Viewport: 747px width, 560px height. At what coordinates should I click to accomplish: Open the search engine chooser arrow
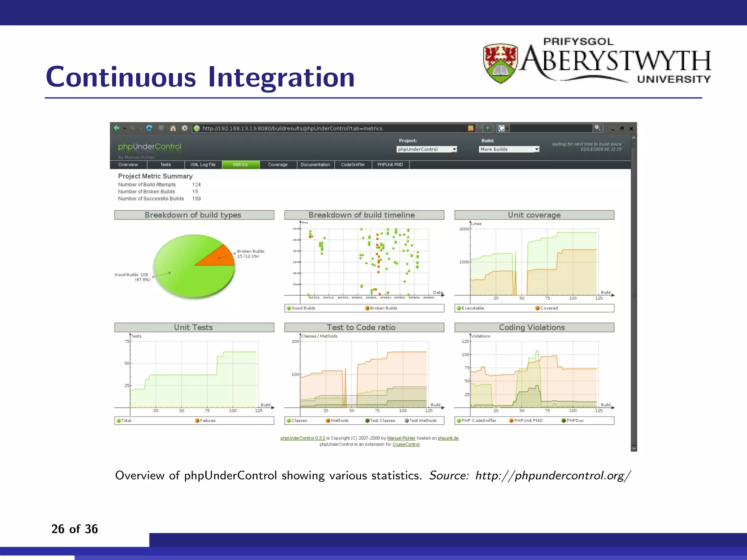pos(507,128)
